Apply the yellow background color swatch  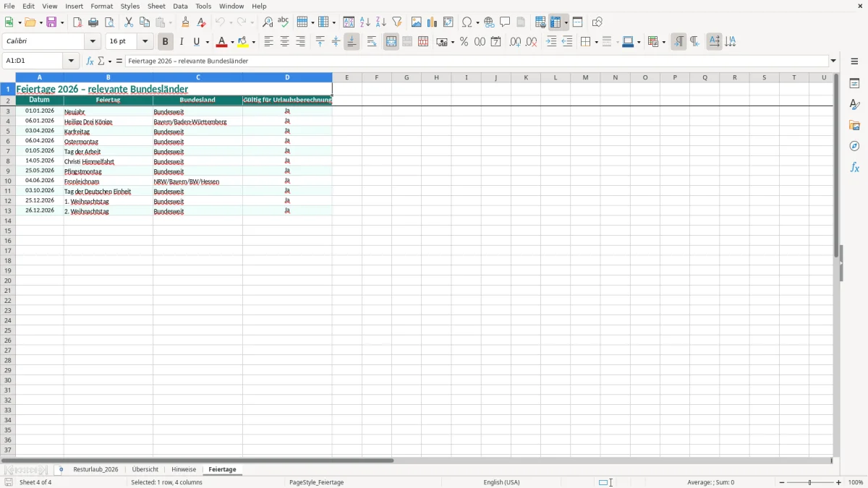244,42
